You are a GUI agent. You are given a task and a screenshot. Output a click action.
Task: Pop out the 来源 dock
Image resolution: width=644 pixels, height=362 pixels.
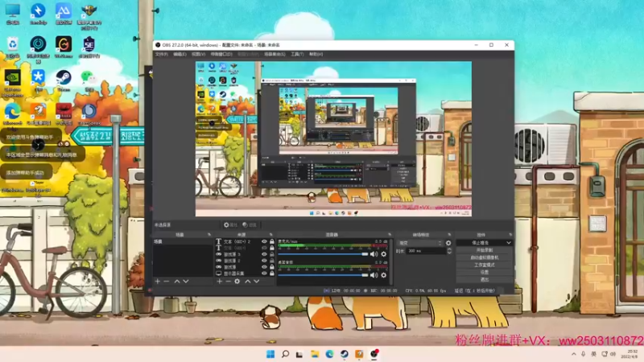click(x=270, y=235)
